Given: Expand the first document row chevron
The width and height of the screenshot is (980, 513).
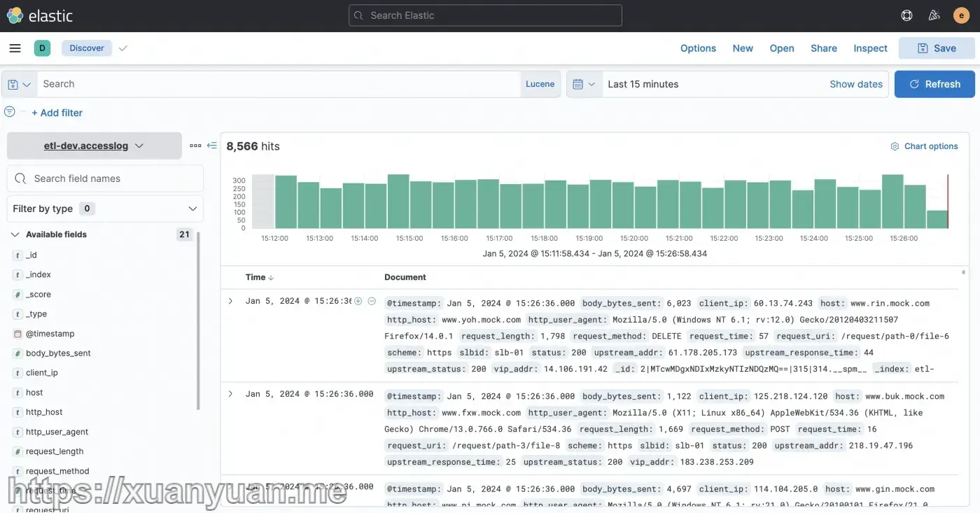Looking at the screenshot, I should tap(230, 301).
